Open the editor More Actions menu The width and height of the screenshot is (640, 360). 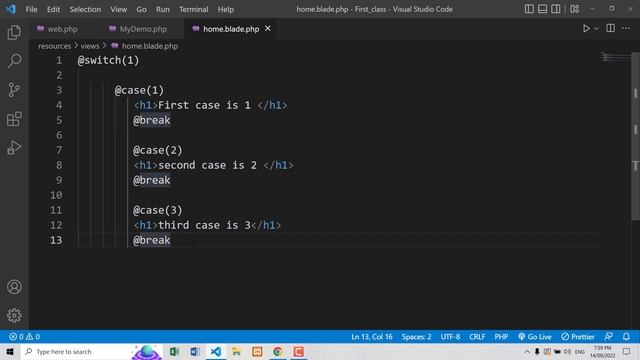click(626, 28)
